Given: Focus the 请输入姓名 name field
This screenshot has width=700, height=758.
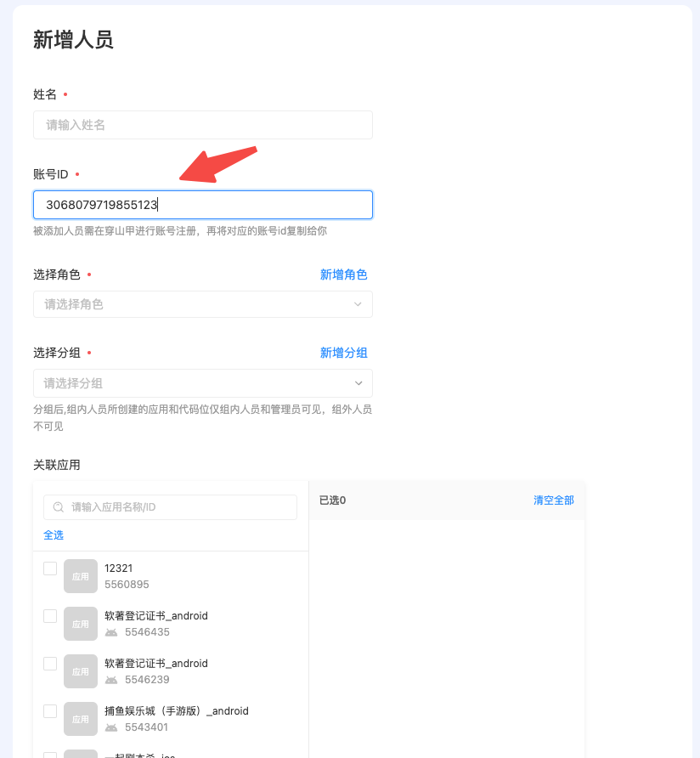Looking at the screenshot, I should click(x=203, y=125).
